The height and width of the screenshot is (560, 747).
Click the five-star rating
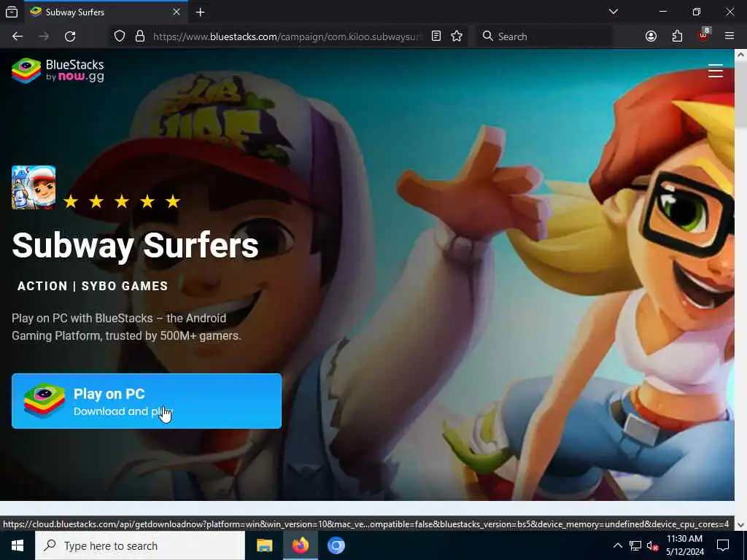pos(122,201)
